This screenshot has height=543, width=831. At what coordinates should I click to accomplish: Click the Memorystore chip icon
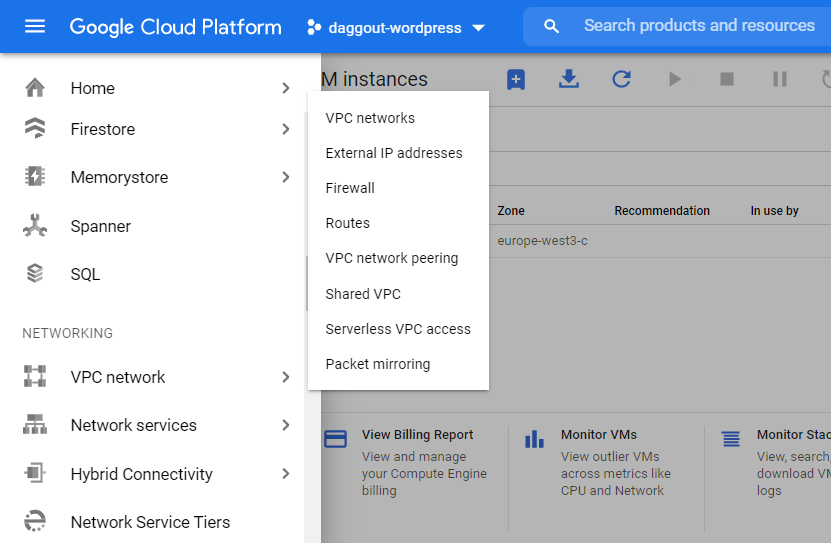(x=35, y=177)
